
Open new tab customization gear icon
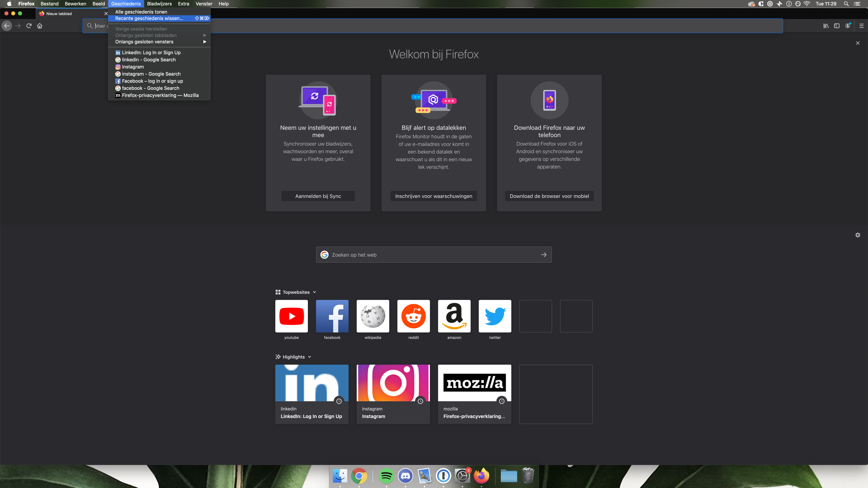(x=858, y=235)
